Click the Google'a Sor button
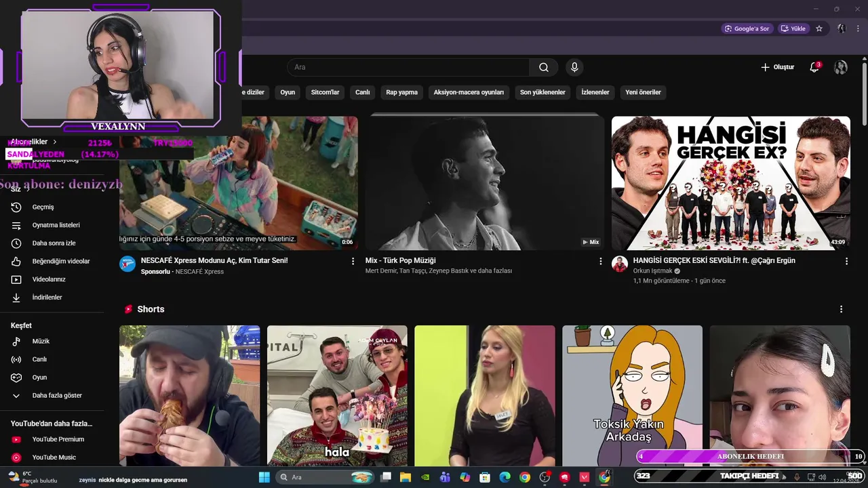This screenshot has width=868, height=488. [x=746, y=28]
